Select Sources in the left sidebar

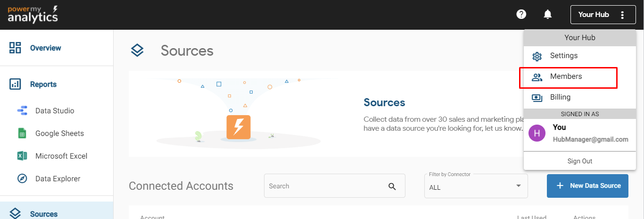click(x=43, y=214)
